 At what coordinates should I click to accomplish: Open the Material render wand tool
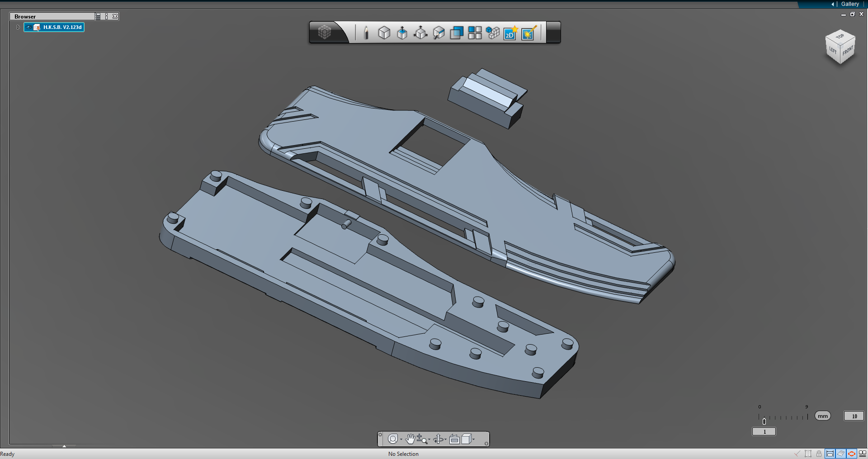[x=528, y=33]
